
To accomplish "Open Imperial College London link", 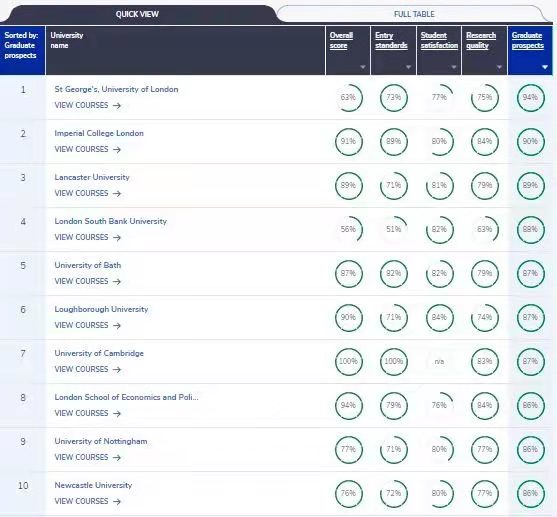I will pyautogui.click(x=99, y=133).
